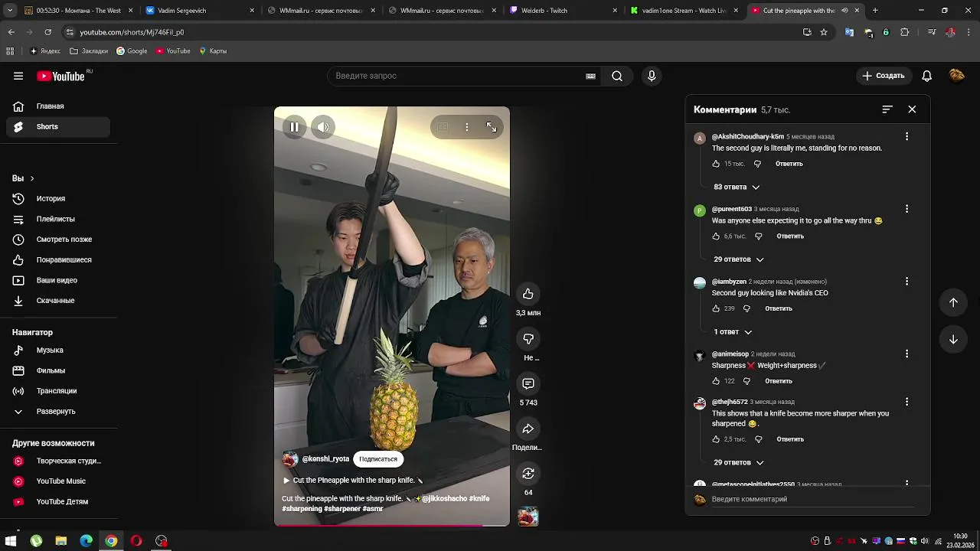
Task: Click the Создать create button
Action: tap(883, 76)
